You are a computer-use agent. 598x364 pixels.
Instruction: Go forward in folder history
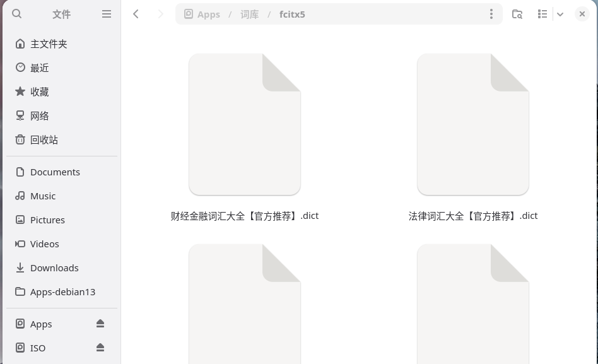160,14
